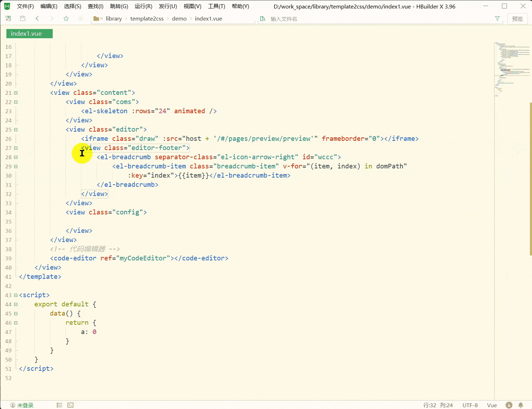Click the run play icon in toolbar
The image size is (532, 409).
(81, 18)
